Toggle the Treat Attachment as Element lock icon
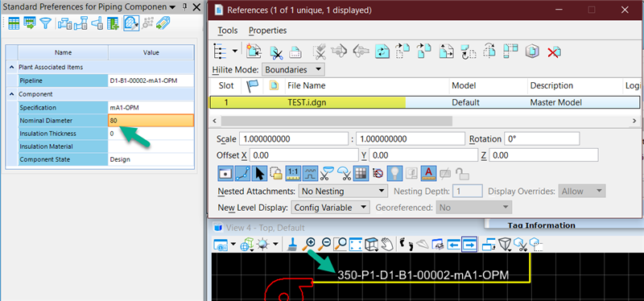The image size is (644, 301). (276, 174)
